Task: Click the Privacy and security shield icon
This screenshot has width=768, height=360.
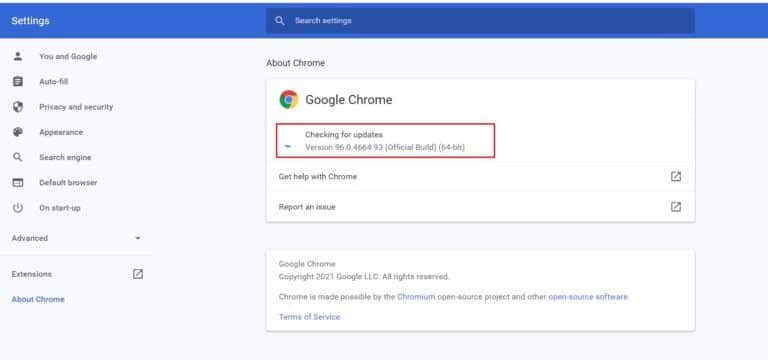Action: click(x=18, y=107)
